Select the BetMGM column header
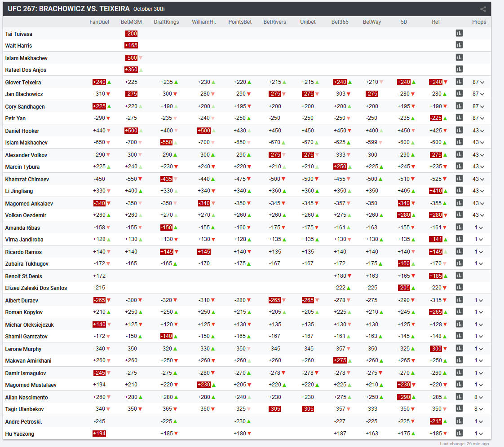The height and width of the screenshot is (447, 504). click(x=131, y=22)
